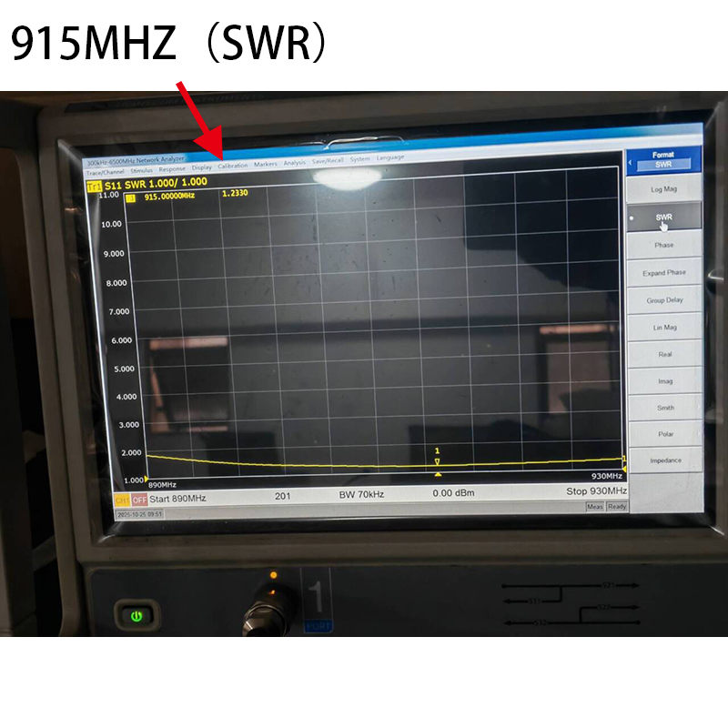Image resolution: width=728 pixels, height=728 pixels.
Task: Go back with Format panel left arrow
Action: [630, 163]
